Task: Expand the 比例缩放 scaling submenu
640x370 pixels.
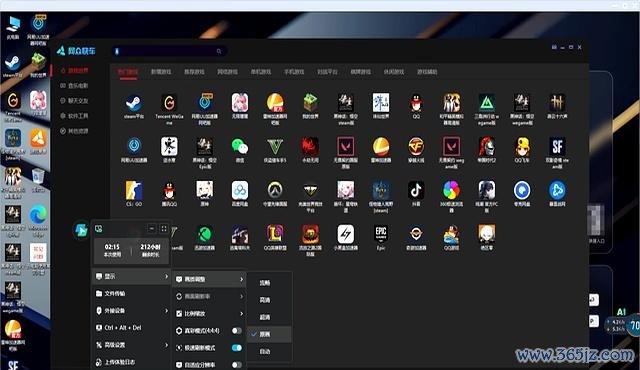Action: click(209, 313)
